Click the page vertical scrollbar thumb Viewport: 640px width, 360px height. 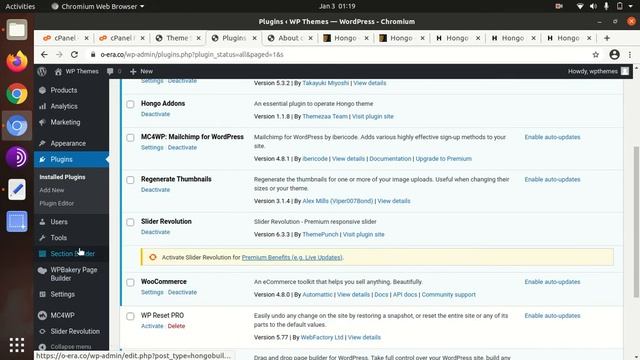tap(636, 222)
